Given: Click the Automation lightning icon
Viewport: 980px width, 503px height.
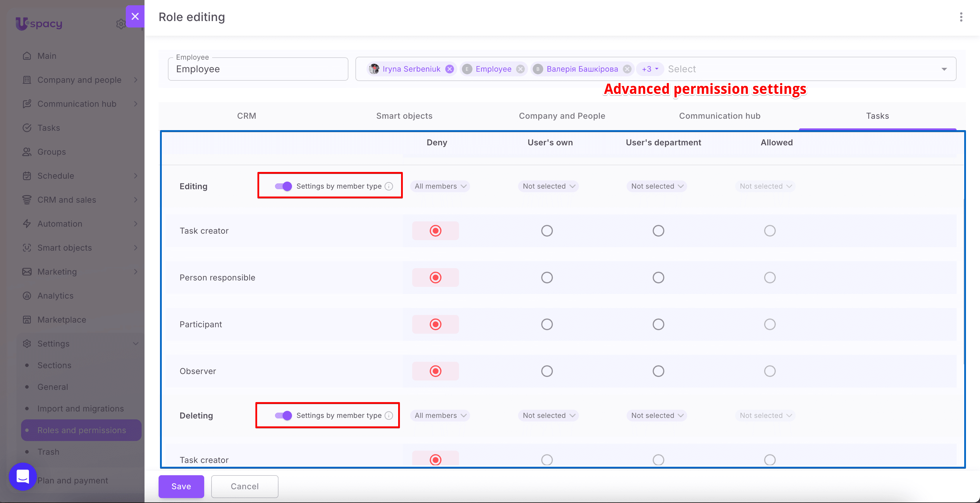Looking at the screenshot, I should click(x=27, y=223).
